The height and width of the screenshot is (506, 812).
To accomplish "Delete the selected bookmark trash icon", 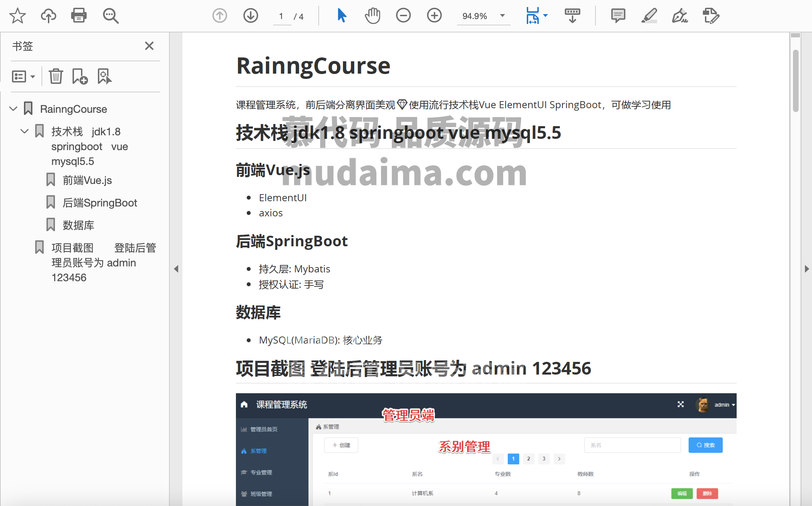I will pyautogui.click(x=56, y=76).
